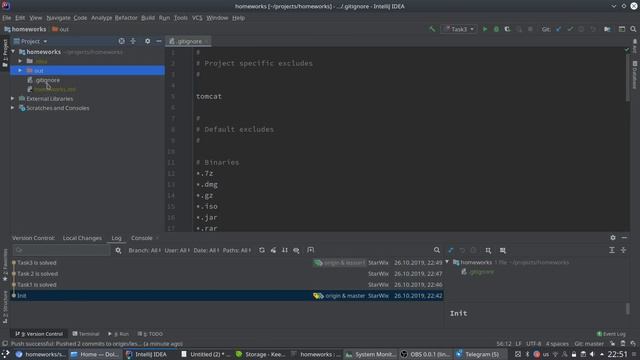Open Version Control panel settings gear
The image size is (640, 360).
[x=613, y=238]
